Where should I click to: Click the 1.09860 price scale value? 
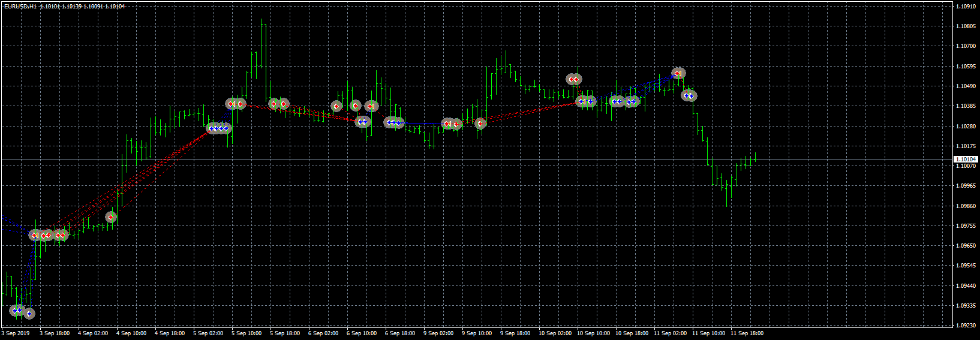(965, 206)
